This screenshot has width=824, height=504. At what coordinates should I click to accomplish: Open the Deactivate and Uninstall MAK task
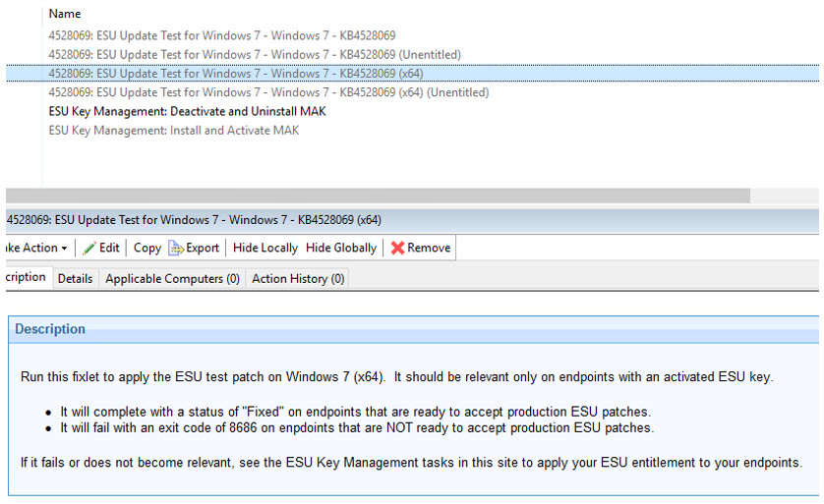pyautogui.click(x=187, y=111)
